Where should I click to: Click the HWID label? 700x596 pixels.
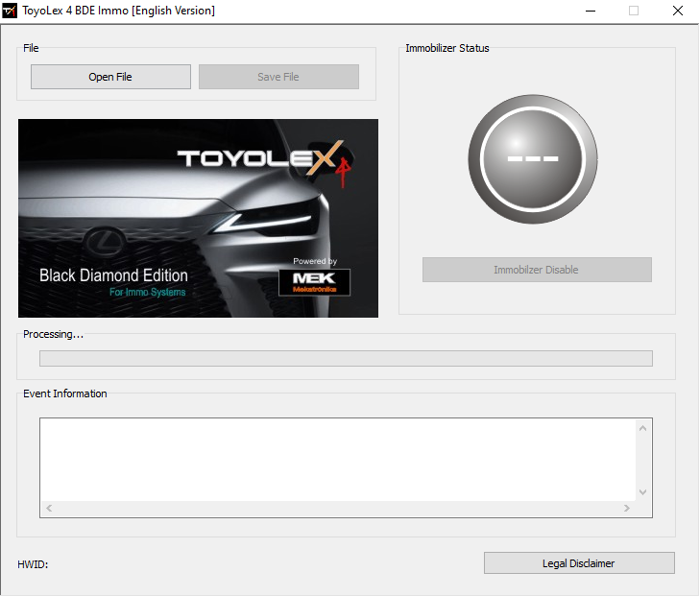33,564
